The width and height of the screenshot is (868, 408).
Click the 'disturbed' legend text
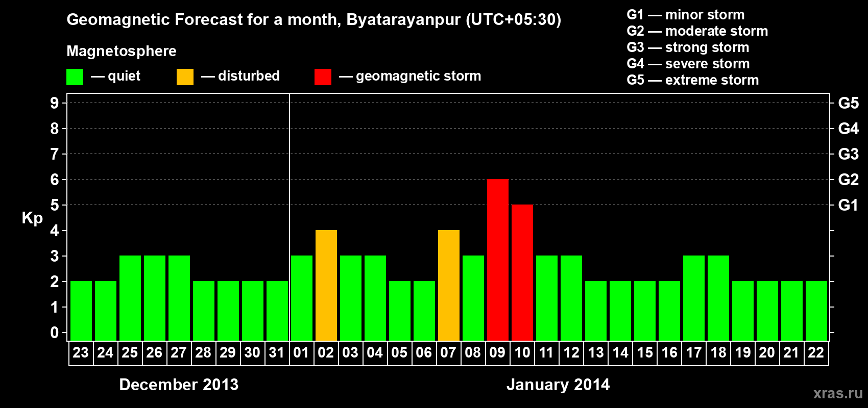249,76
